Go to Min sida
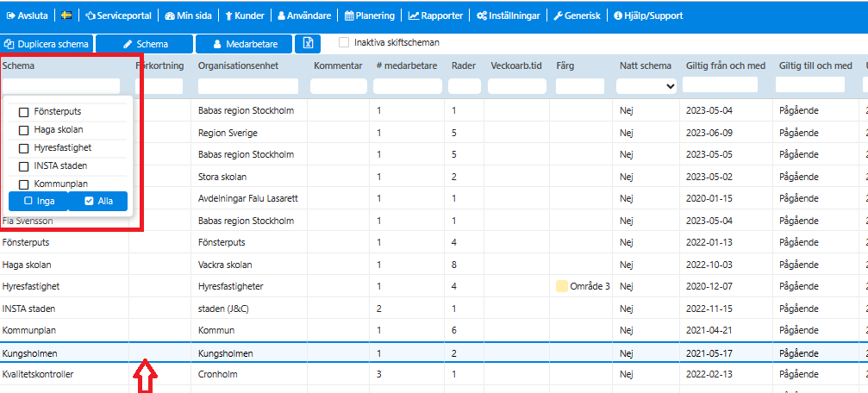The height and width of the screenshot is (393, 868). tap(188, 16)
